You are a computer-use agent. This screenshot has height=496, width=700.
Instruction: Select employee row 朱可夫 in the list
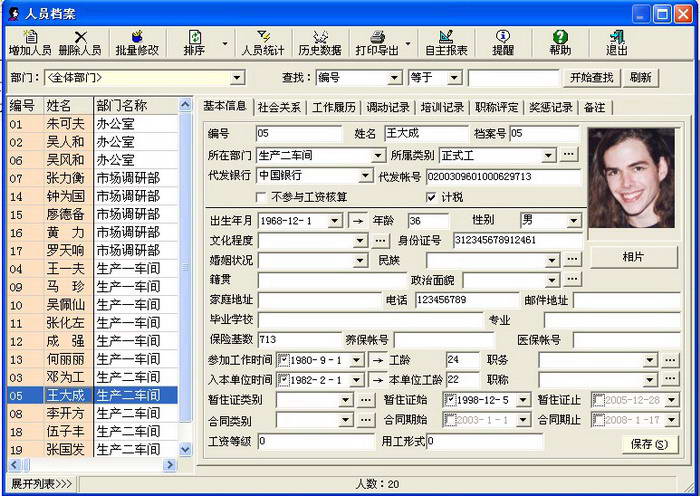pyautogui.click(x=92, y=124)
